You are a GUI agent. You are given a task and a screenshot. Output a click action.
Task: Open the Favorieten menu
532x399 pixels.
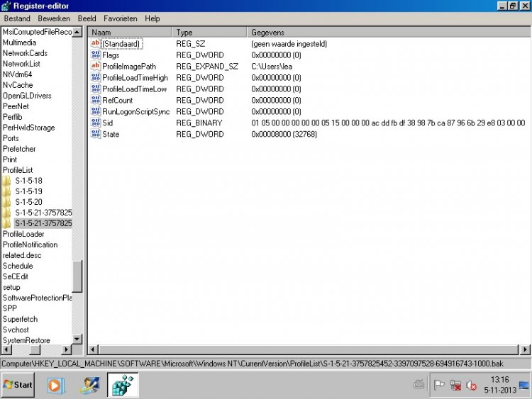[121, 18]
